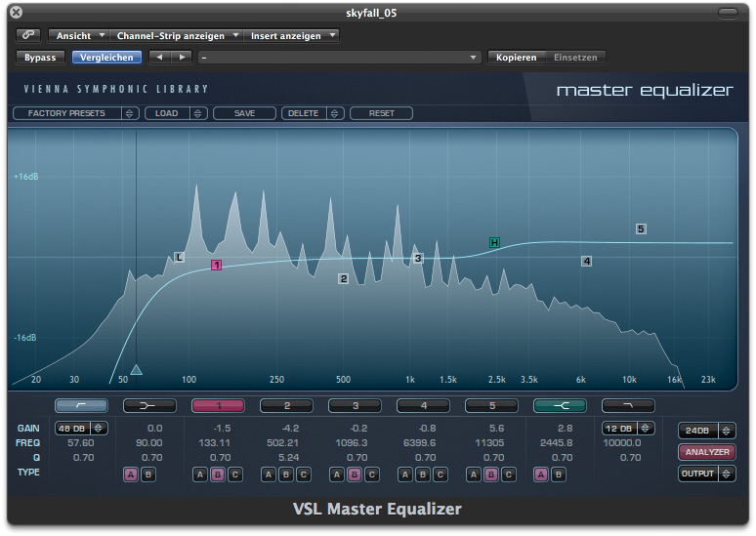This screenshot has width=756, height=536.
Task: Select band 3 node on the graph
Action: (x=418, y=258)
